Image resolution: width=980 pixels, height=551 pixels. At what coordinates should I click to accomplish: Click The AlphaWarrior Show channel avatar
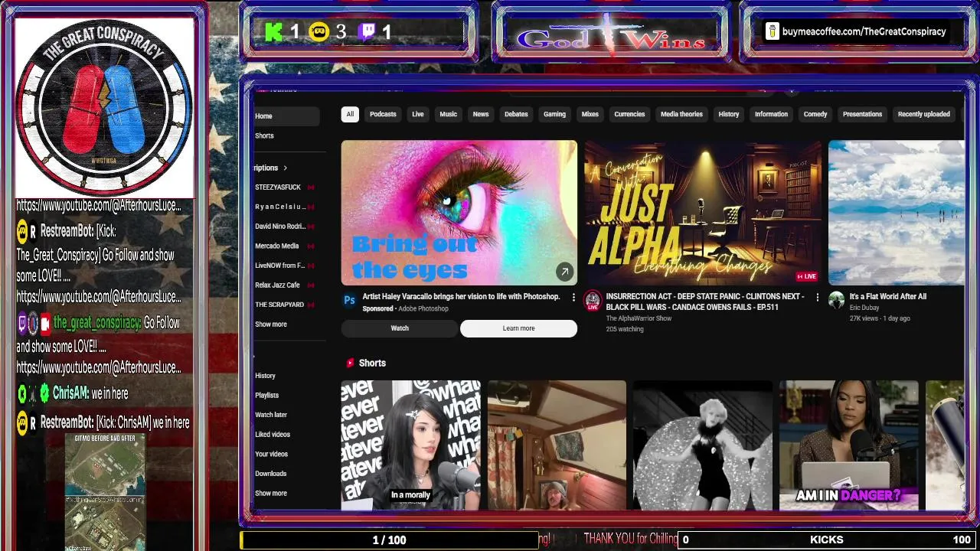click(x=593, y=301)
